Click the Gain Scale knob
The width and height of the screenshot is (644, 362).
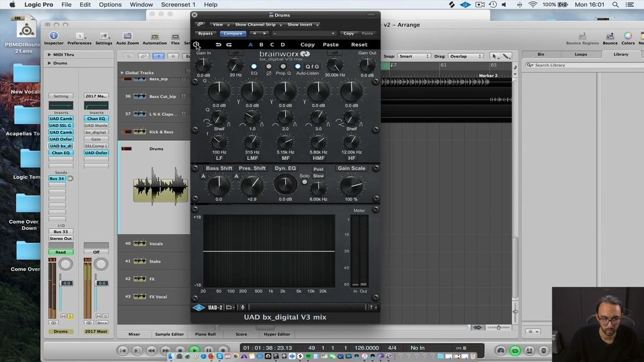click(x=351, y=186)
